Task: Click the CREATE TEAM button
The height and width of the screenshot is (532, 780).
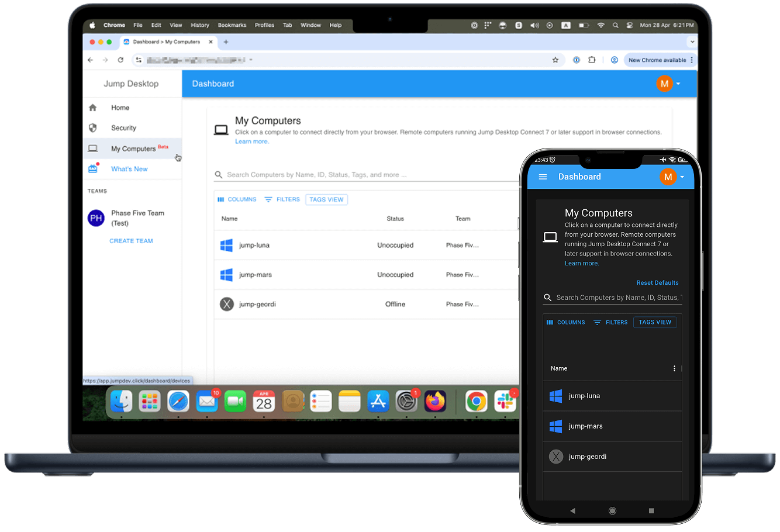Action: [131, 241]
